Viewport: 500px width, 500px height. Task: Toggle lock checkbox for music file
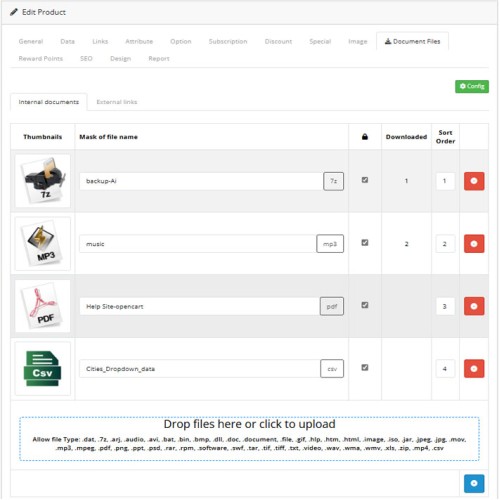tap(365, 243)
